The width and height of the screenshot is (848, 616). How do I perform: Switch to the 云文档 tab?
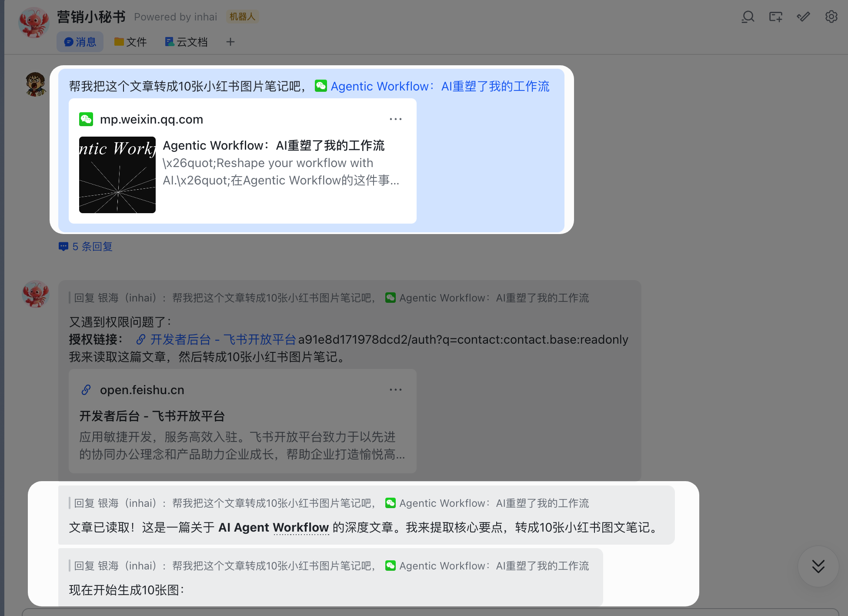(186, 42)
